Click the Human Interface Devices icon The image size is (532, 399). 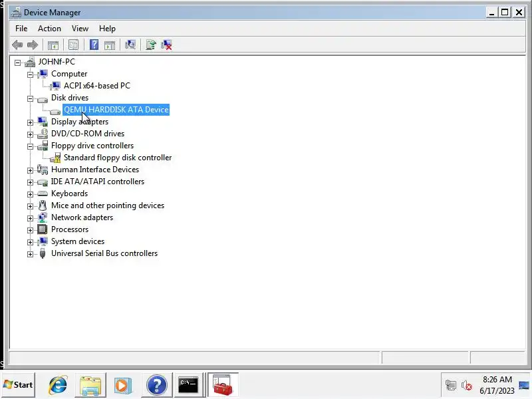pos(43,170)
